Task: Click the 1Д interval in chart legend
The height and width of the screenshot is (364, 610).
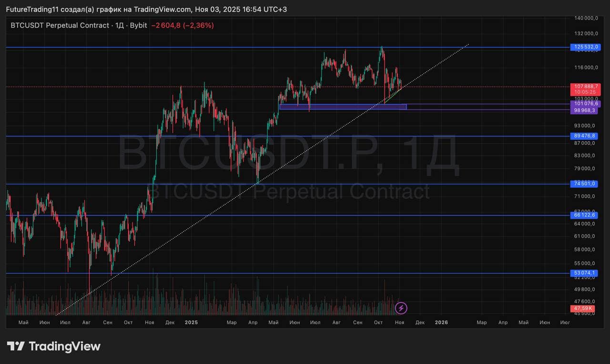Action: click(x=119, y=25)
